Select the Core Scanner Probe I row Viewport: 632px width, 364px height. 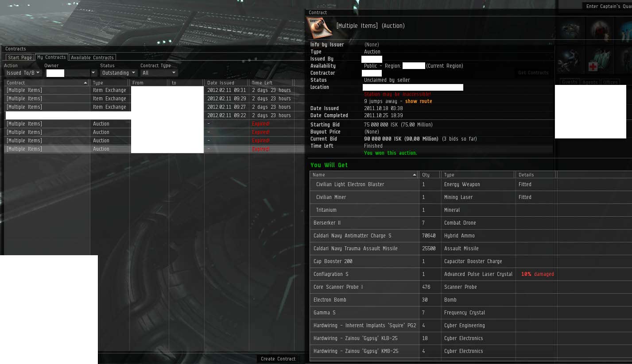coord(471,287)
